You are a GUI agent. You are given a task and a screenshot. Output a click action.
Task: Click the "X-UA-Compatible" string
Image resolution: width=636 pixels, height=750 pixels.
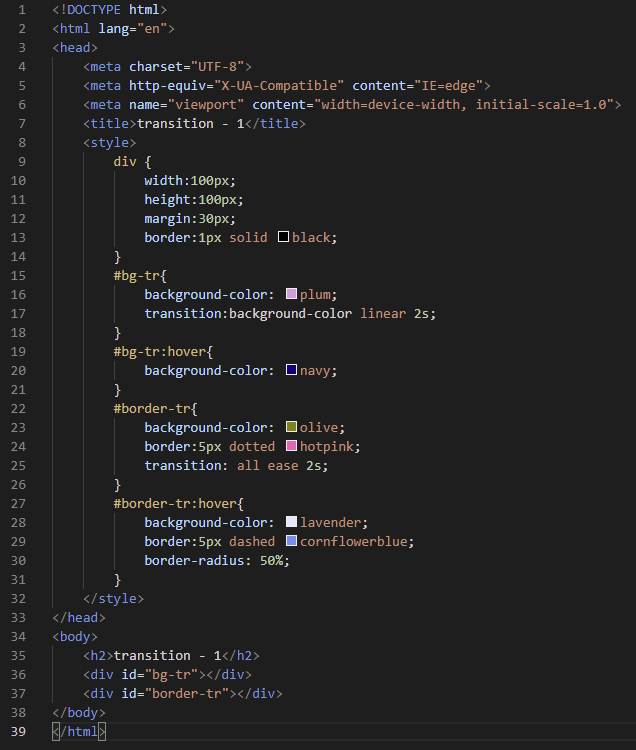pyautogui.click(x=279, y=86)
